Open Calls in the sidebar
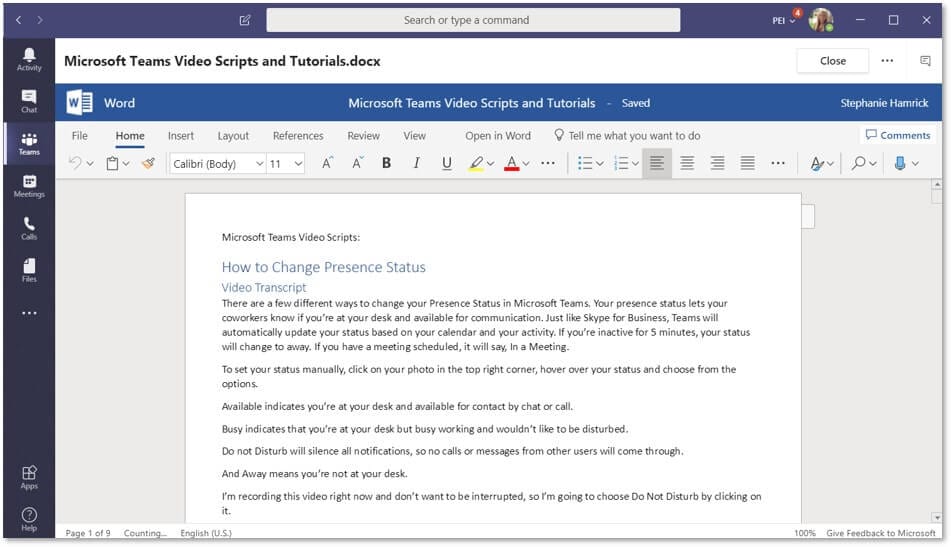 click(x=29, y=229)
